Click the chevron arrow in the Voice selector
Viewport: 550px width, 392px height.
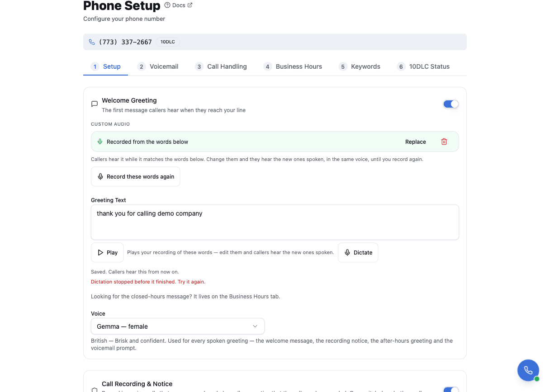[x=255, y=326]
